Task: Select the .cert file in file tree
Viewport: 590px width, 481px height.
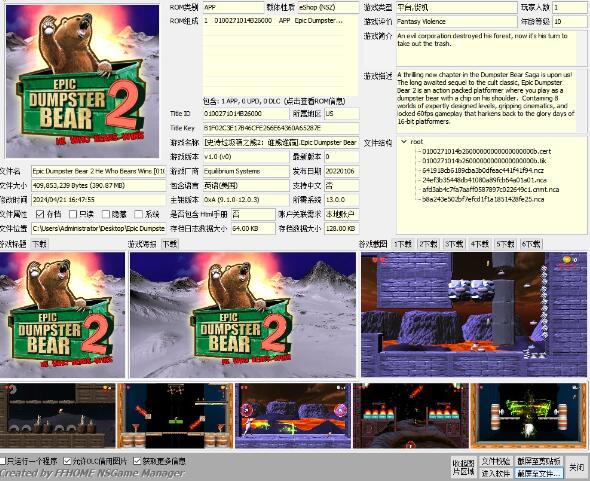Action: 486,151
